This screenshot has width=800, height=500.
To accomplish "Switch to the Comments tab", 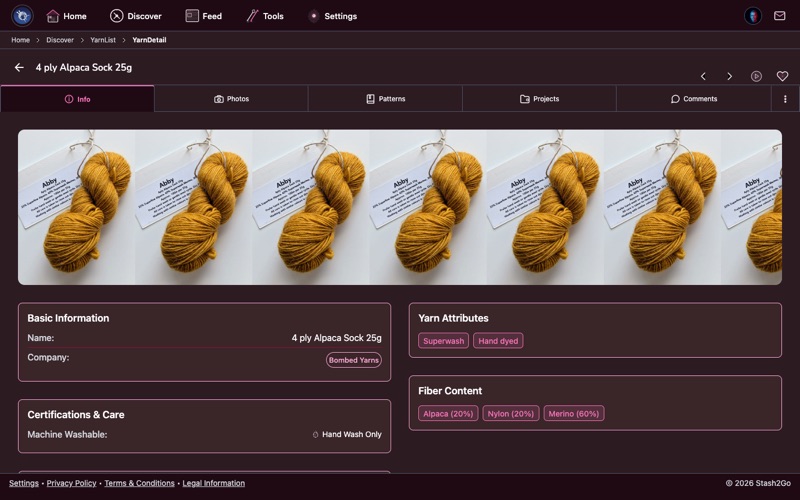I will tap(694, 98).
